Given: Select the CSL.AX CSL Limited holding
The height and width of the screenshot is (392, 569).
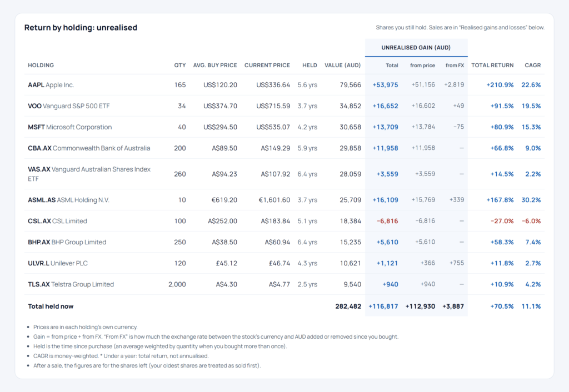Looking at the screenshot, I should (x=284, y=221).
